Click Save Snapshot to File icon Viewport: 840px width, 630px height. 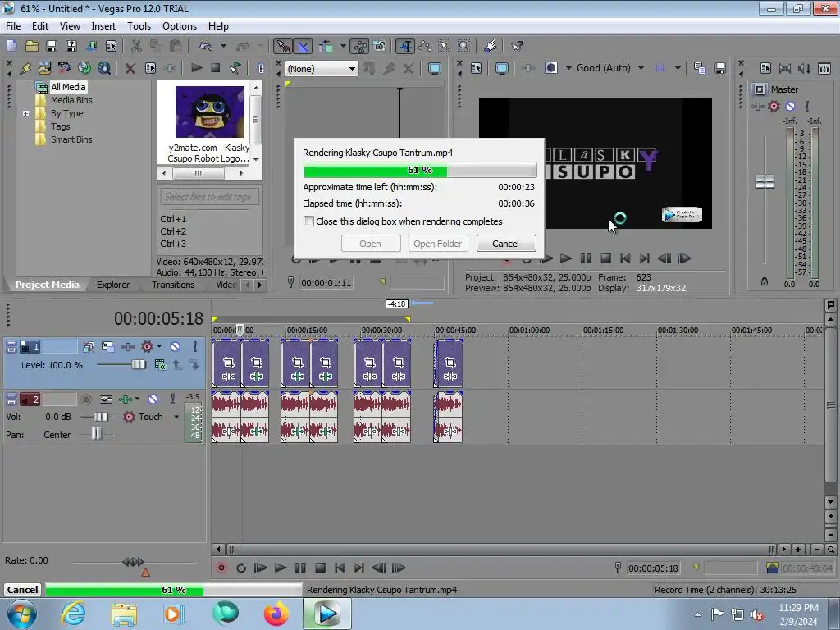pos(720,68)
